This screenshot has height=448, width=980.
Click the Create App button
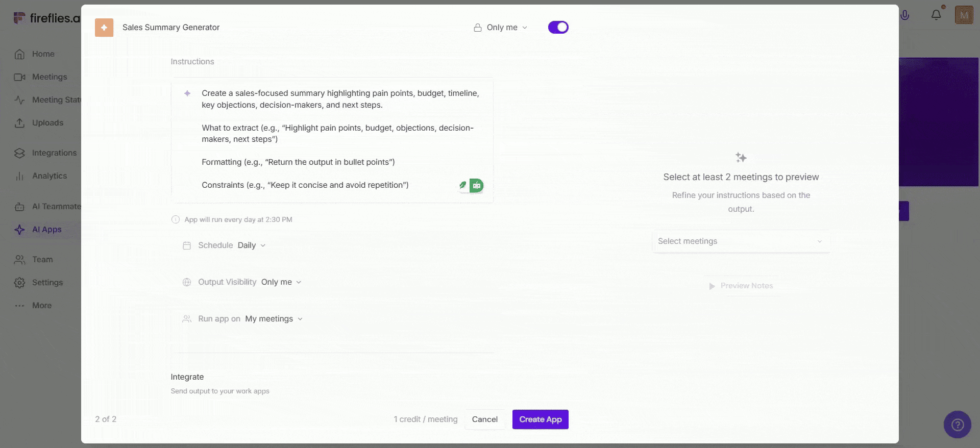coord(540,419)
